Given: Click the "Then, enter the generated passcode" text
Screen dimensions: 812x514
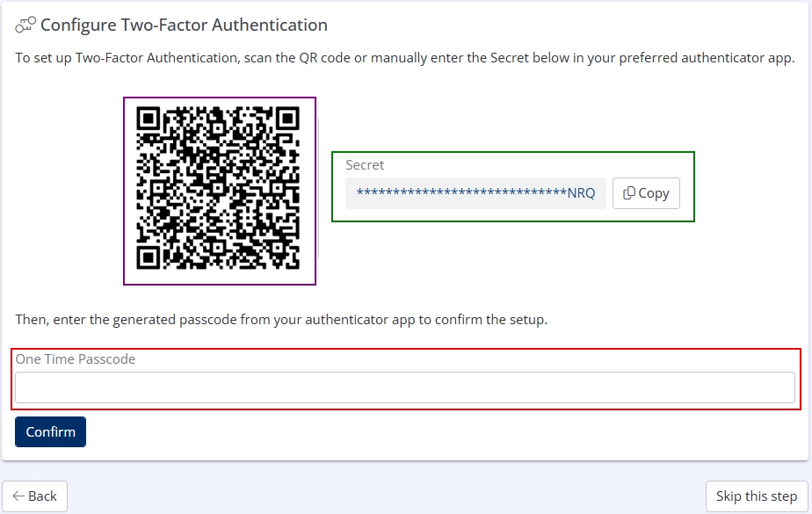Looking at the screenshot, I should (281, 320).
